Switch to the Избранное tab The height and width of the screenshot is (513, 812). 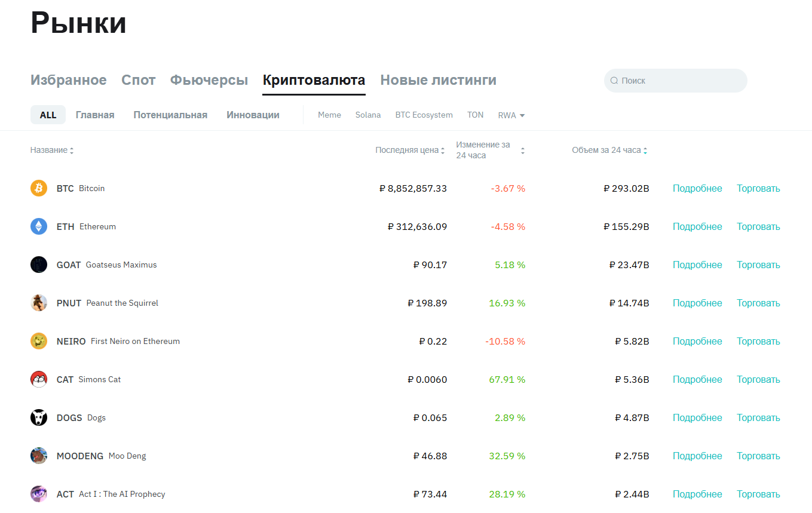tap(69, 80)
